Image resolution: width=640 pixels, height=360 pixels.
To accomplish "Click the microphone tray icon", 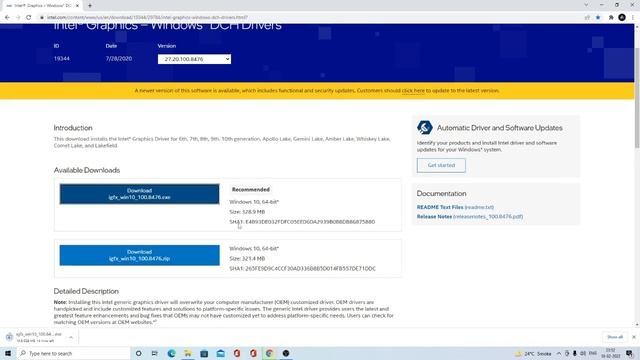I will coord(575,353).
